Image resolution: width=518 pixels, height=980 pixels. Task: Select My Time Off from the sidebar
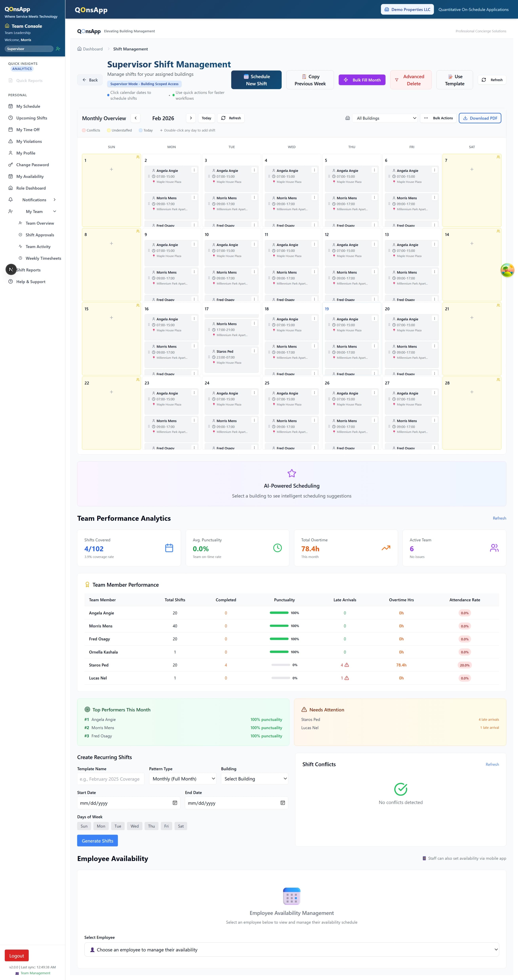coord(27,129)
